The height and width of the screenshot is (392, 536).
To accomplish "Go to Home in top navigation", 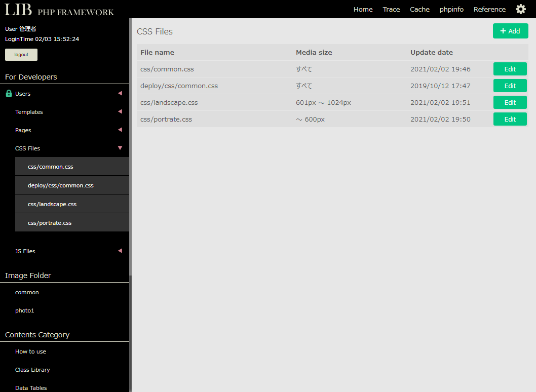I will 363,9.
